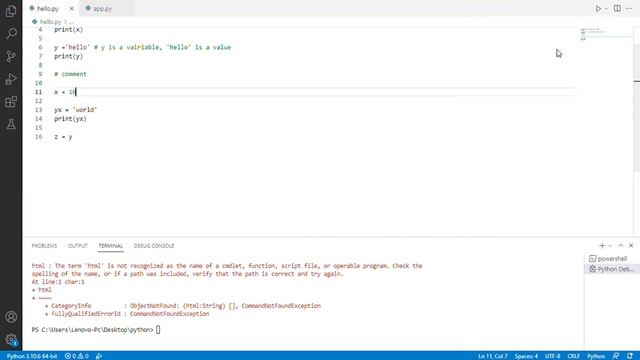Open the Testing flask view
This screenshot has height=360, width=640.
11,124
